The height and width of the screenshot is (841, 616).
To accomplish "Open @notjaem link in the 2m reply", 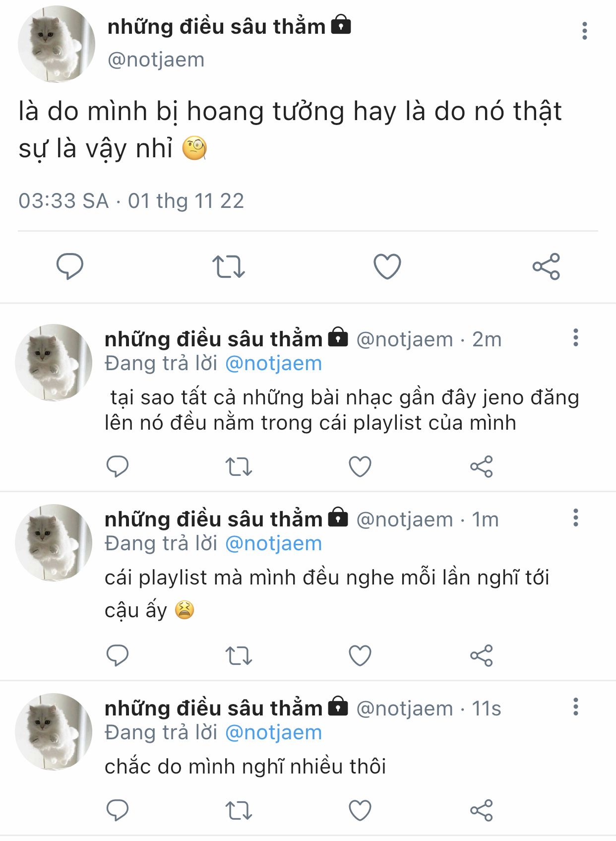I will [x=273, y=364].
